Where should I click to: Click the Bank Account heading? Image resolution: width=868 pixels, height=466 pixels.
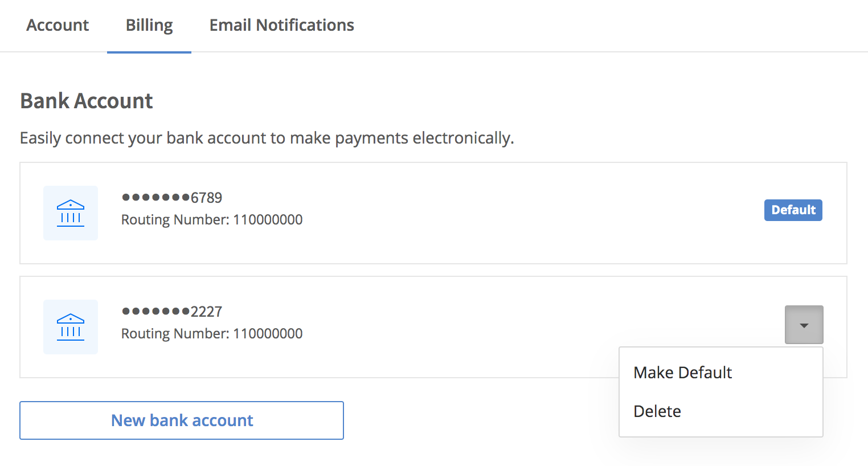tap(87, 101)
